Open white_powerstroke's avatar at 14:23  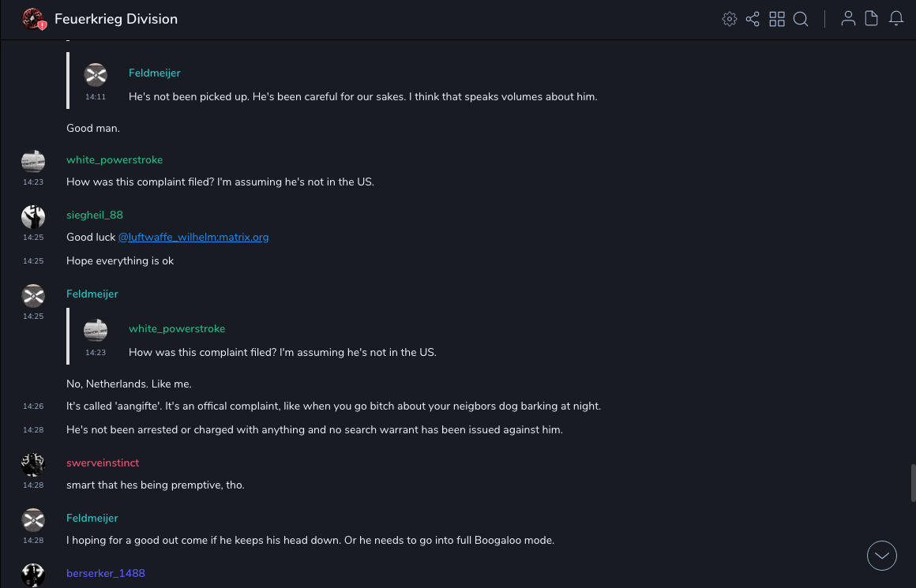[33, 162]
